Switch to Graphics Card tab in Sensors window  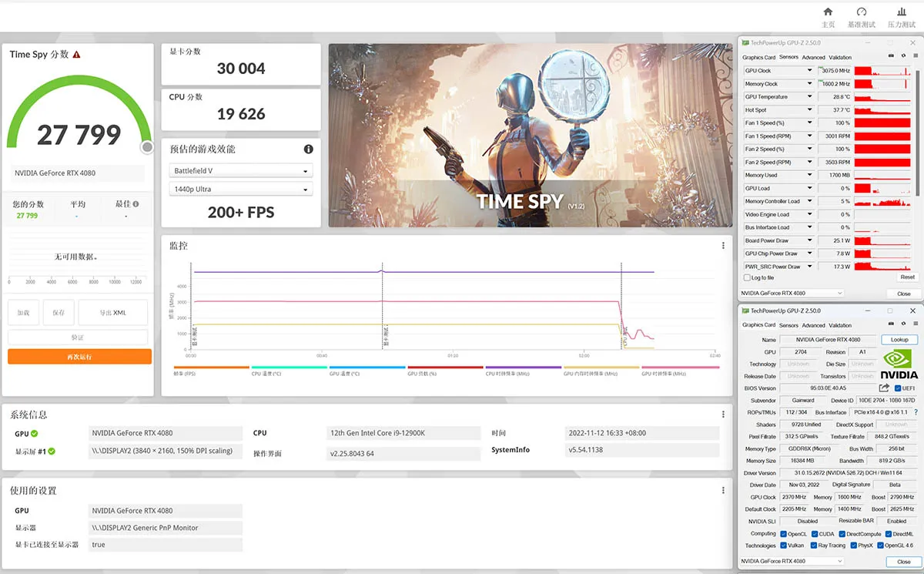(x=758, y=57)
